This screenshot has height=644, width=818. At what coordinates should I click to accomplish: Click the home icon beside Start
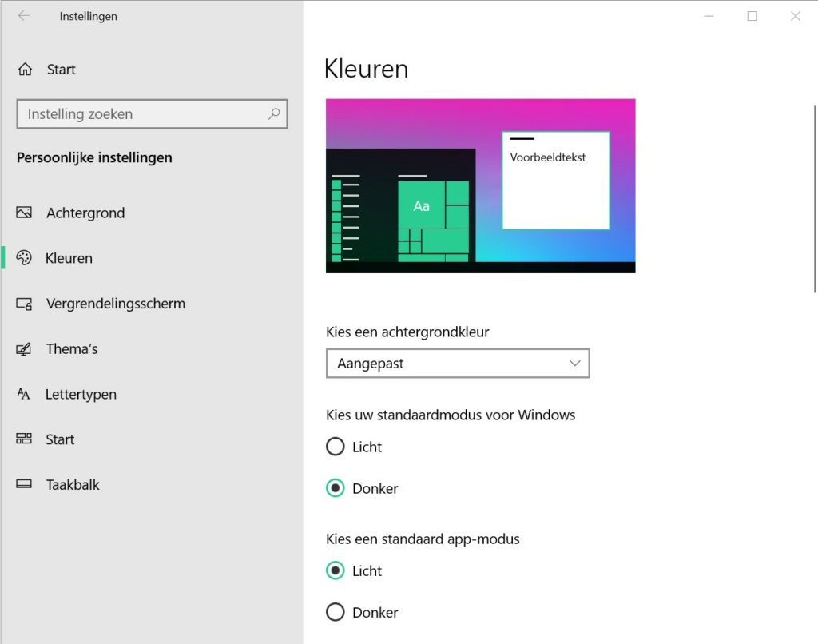pos(25,69)
